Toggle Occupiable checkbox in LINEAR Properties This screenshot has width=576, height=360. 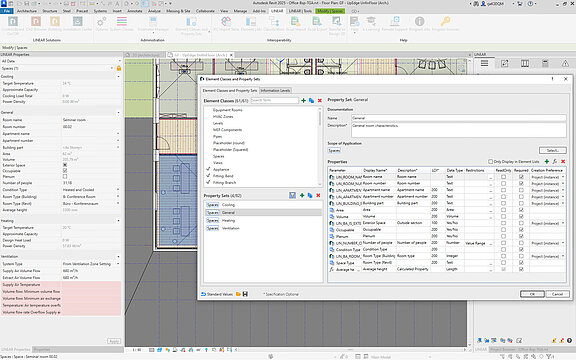click(x=65, y=171)
